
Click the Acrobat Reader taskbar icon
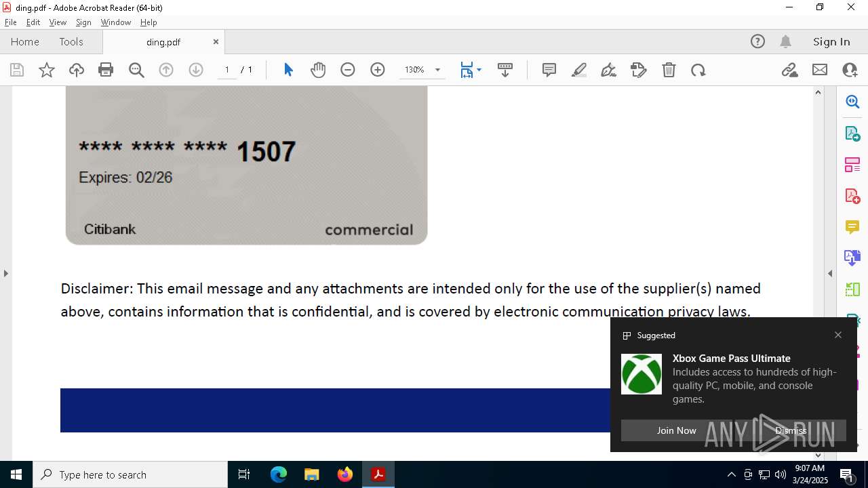pos(378,474)
